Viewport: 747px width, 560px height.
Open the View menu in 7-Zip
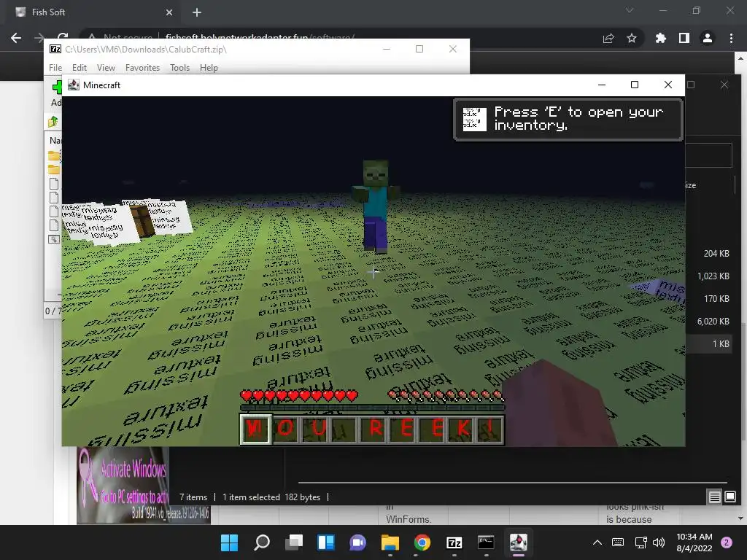click(x=106, y=68)
